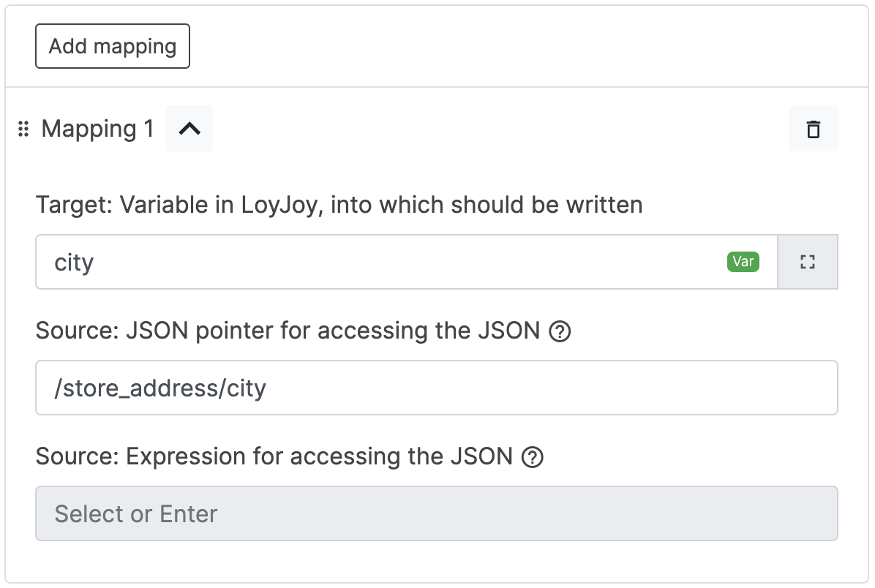
Task: Click the Source: Expression label text
Action: click(x=274, y=457)
